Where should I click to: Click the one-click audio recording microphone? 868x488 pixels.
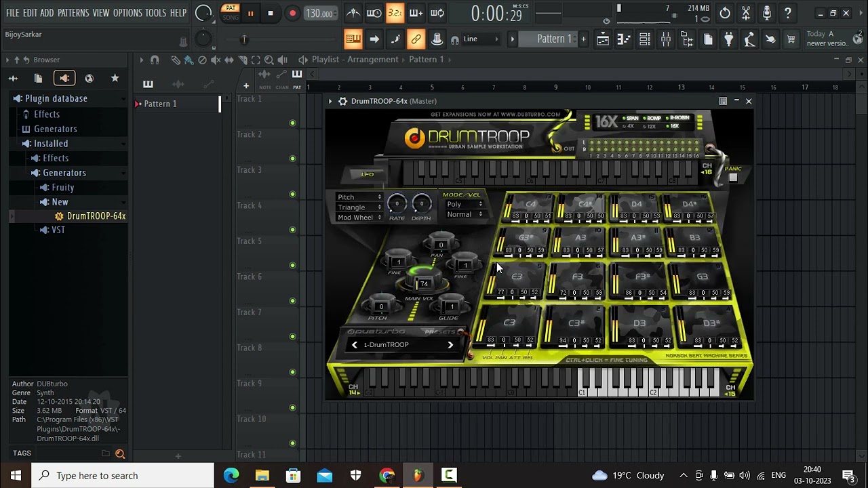[767, 13]
